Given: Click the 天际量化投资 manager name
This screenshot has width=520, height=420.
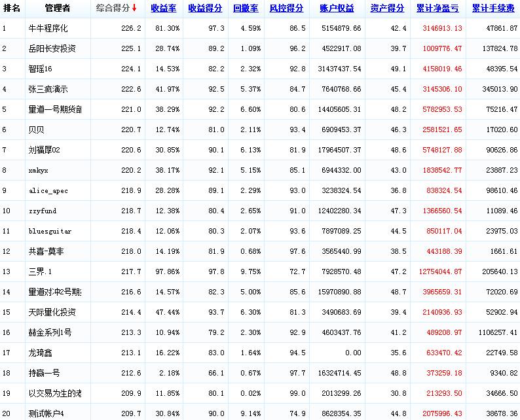Looking at the screenshot, I should click(52, 313).
